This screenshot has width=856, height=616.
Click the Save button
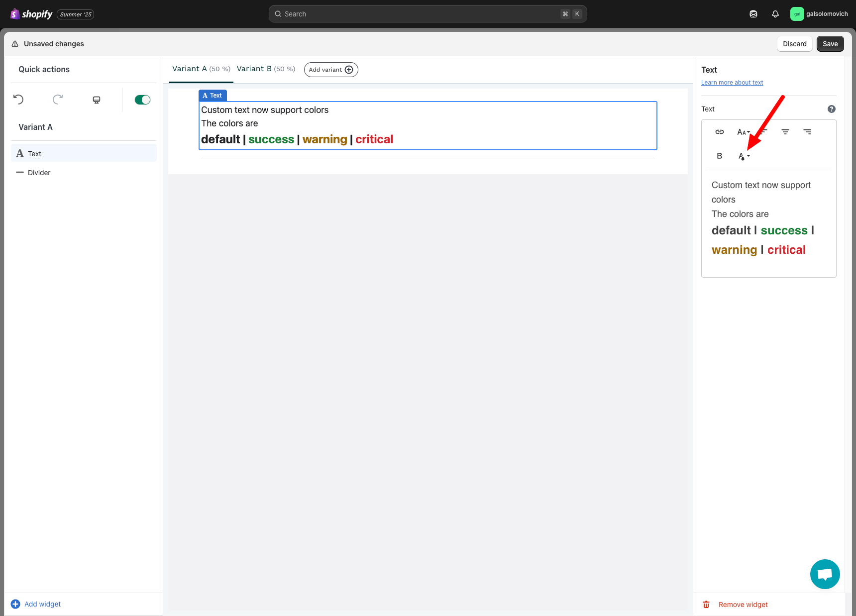[x=830, y=44]
